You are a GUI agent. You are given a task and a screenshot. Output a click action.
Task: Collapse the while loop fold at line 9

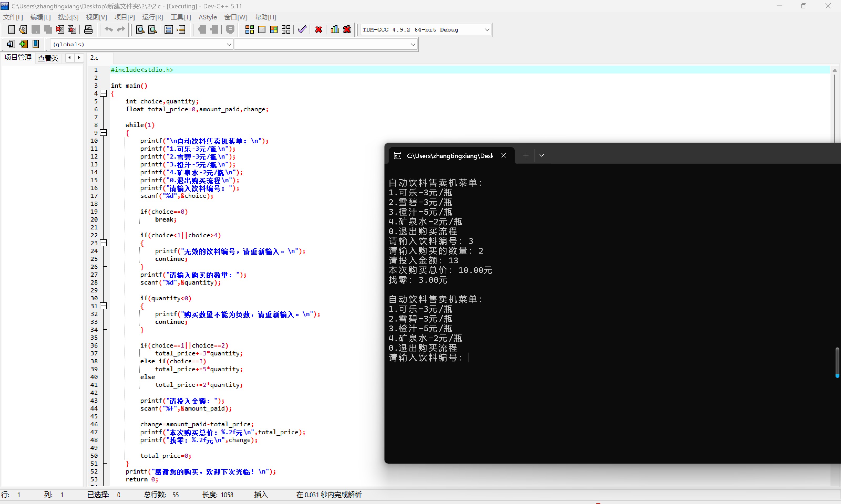pyautogui.click(x=104, y=133)
